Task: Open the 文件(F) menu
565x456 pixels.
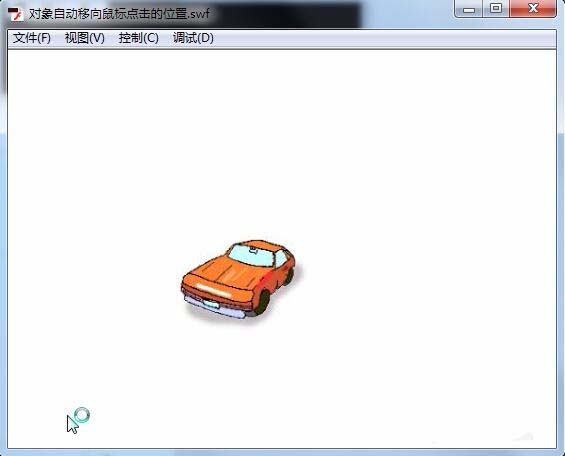Action: coord(32,38)
